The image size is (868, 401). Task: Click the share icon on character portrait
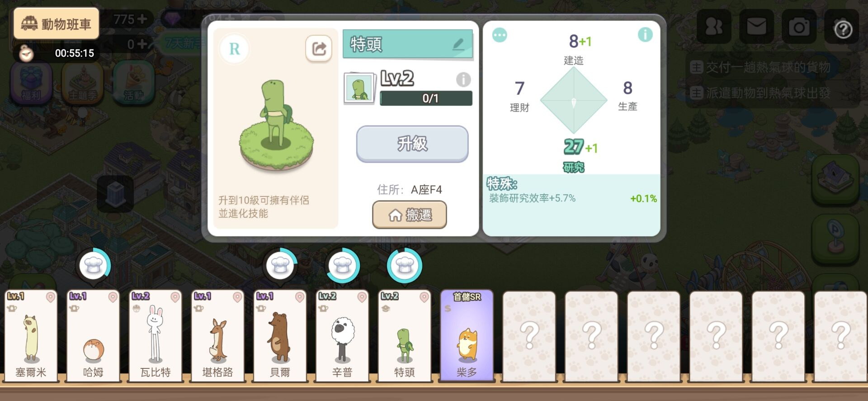[319, 48]
